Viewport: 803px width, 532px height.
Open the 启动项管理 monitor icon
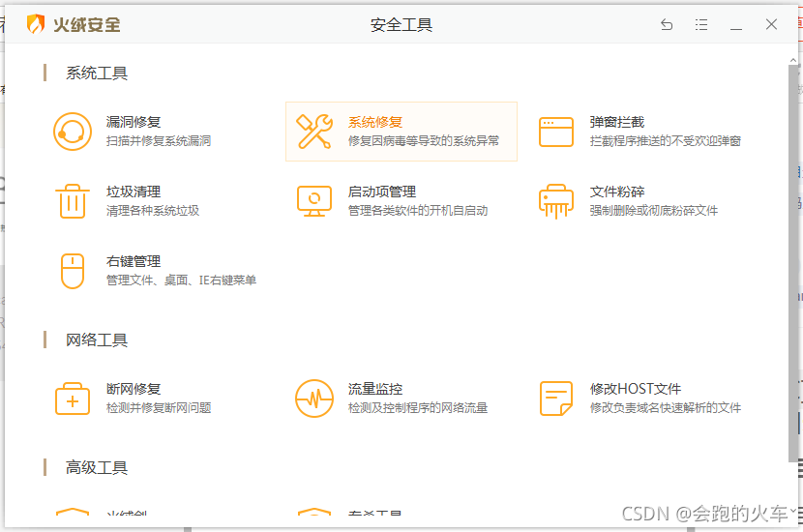[x=314, y=201]
